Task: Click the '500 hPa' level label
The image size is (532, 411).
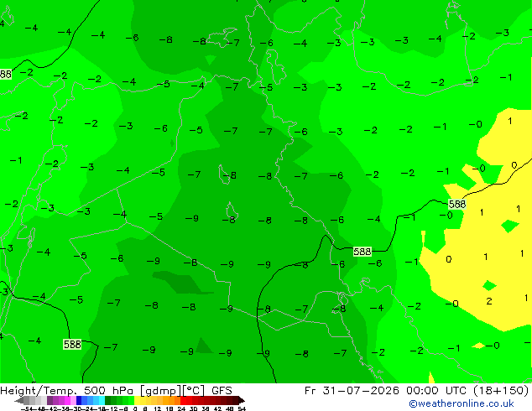Action: pyautogui.click(x=110, y=390)
